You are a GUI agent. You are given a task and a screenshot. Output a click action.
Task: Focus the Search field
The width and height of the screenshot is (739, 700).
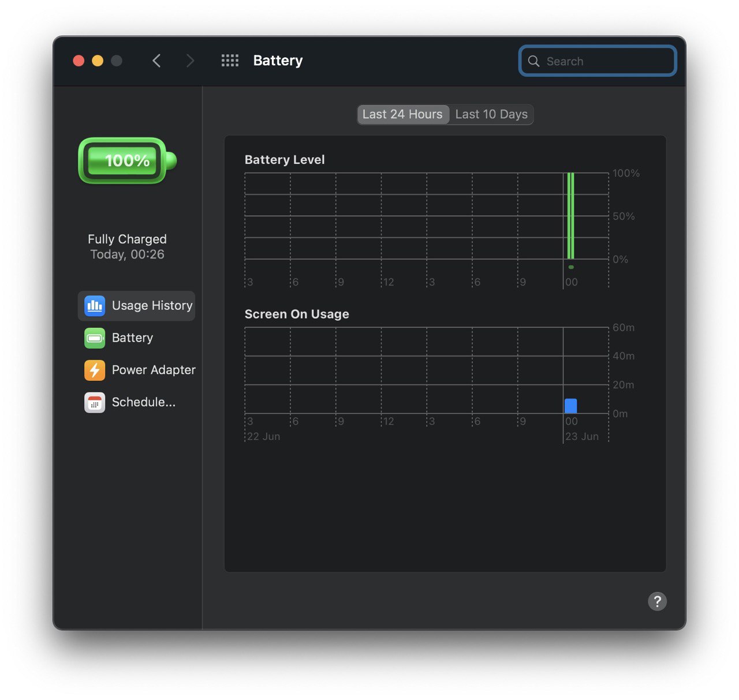(598, 61)
